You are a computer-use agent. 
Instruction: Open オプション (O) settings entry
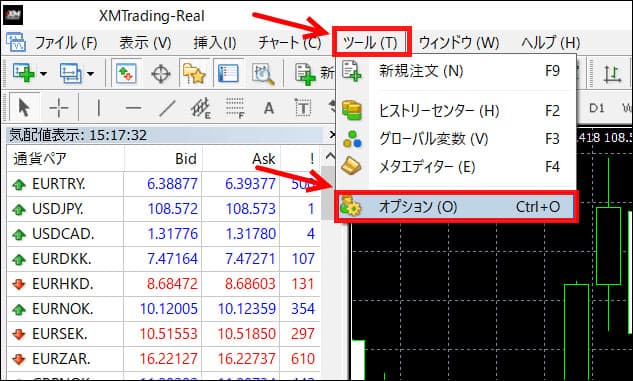tap(456, 207)
